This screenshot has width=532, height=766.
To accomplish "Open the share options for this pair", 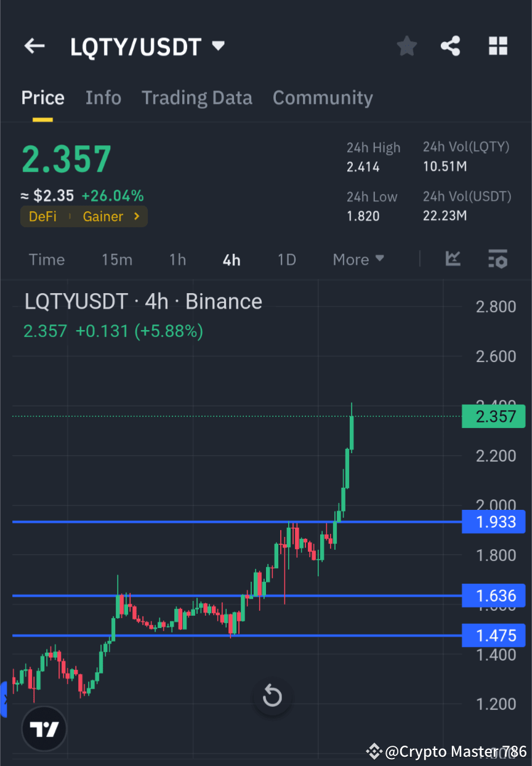I will pyautogui.click(x=451, y=46).
